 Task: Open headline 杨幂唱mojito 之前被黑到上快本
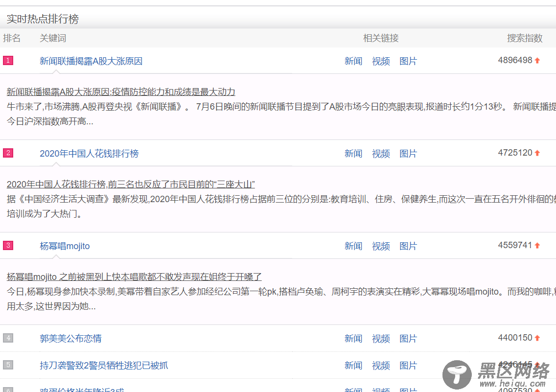click(x=134, y=277)
